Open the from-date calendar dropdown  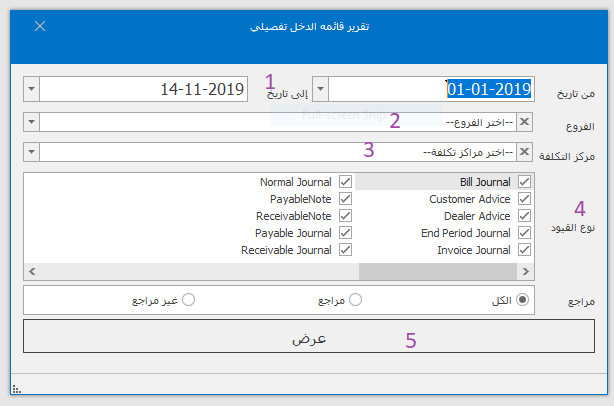pos(320,89)
